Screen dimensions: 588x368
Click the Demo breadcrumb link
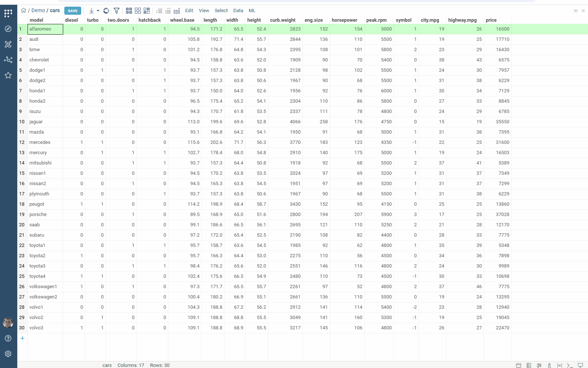(38, 10)
